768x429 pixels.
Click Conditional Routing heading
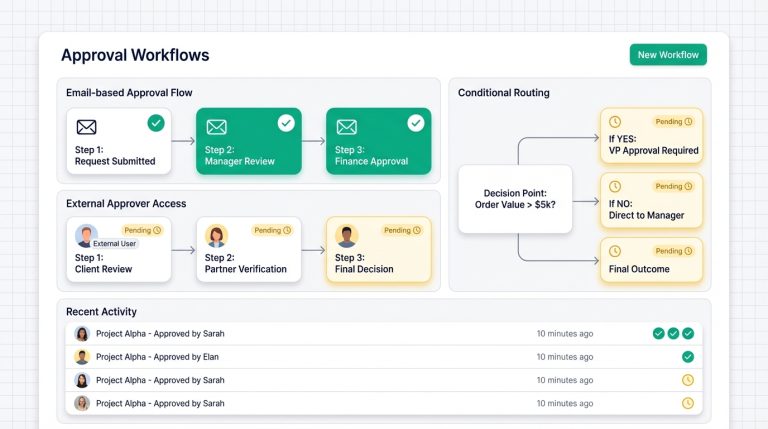point(504,93)
